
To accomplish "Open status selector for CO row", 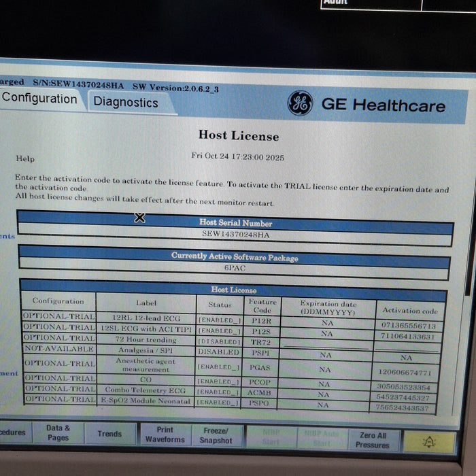I will pyautogui.click(x=218, y=381).
